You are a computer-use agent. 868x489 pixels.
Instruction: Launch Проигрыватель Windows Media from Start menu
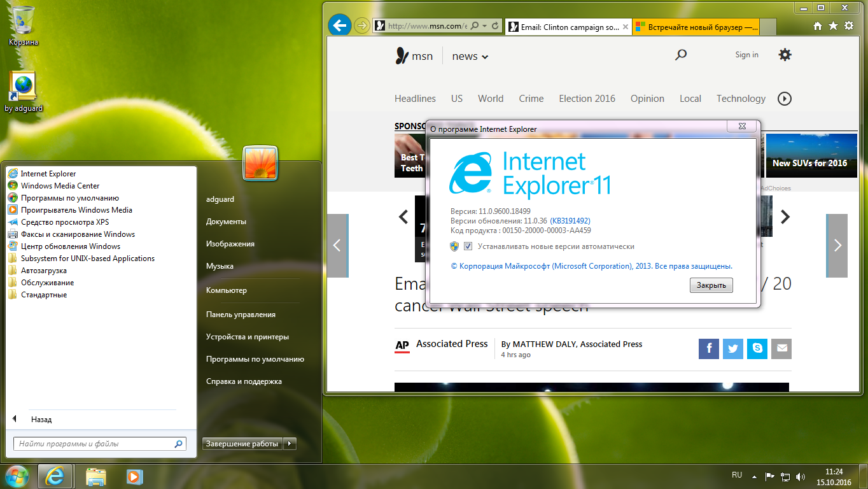[x=70, y=210]
